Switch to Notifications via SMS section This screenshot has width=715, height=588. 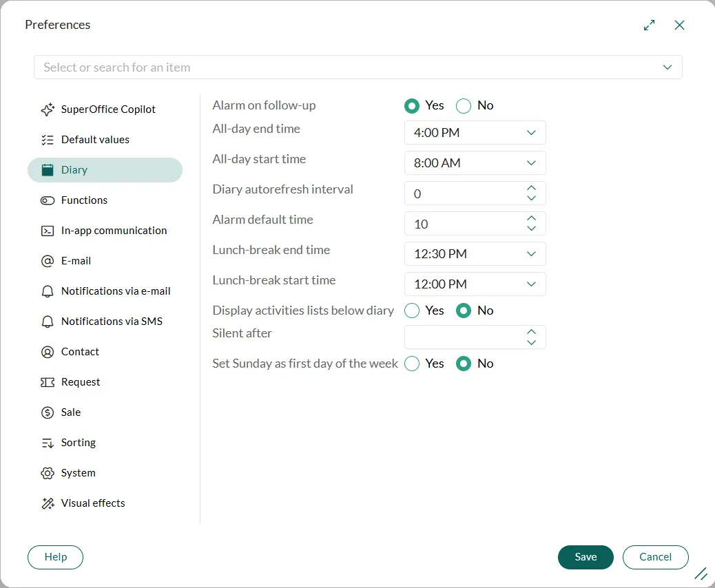(x=111, y=322)
